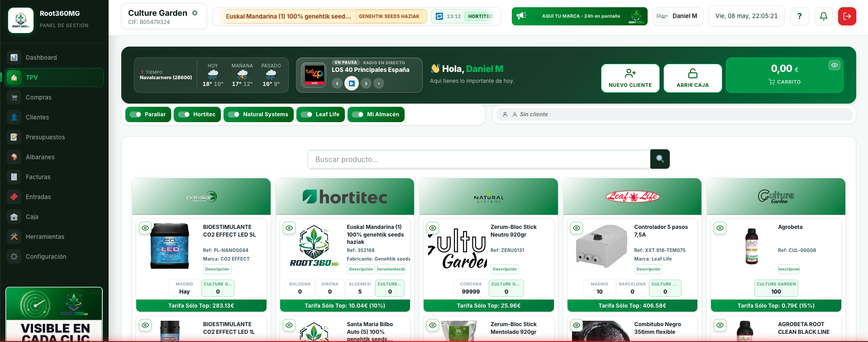The width and height of the screenshot is (868, 342).
Task: Click the ABRIR CAJA button
Action: coord(692,78)
